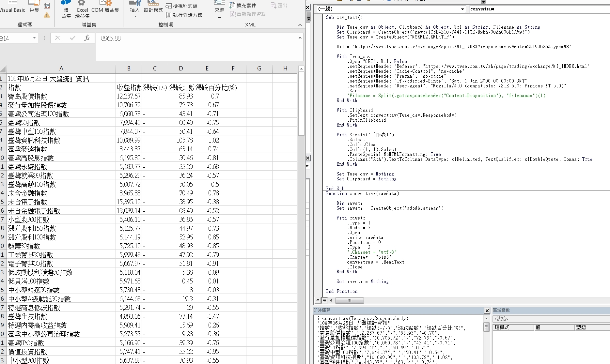
Task: Click cell 藍籌30指數
Action: [x=61, y=246]
